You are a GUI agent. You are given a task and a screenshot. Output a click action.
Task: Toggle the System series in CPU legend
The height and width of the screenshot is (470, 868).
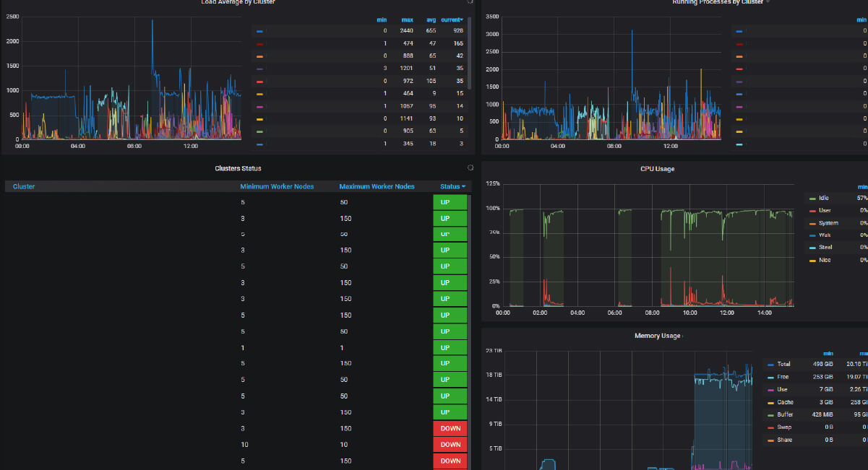[x=828, y=223]
